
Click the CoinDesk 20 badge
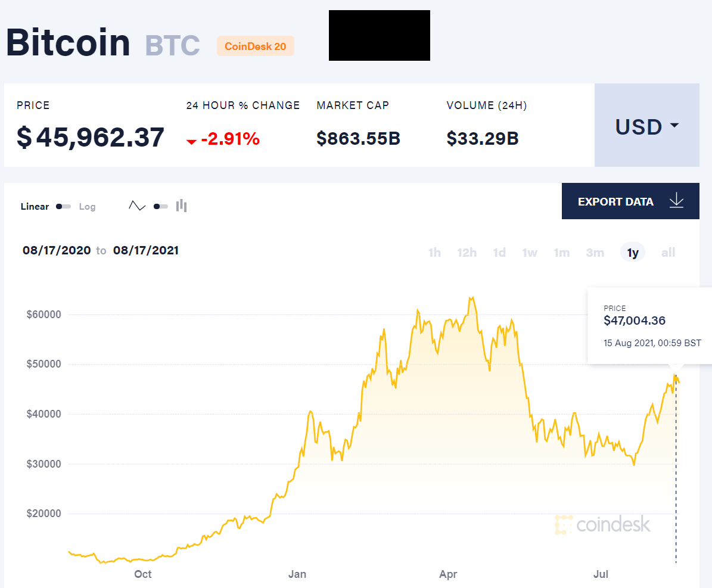coord(256,46)
